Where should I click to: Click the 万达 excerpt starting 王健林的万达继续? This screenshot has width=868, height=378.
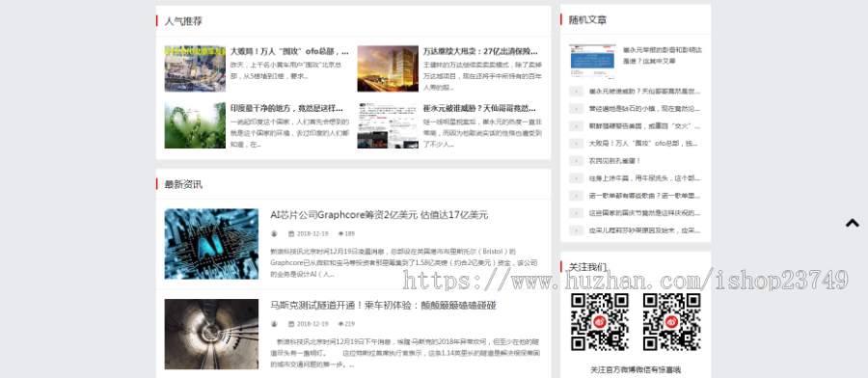click(483, 76)
